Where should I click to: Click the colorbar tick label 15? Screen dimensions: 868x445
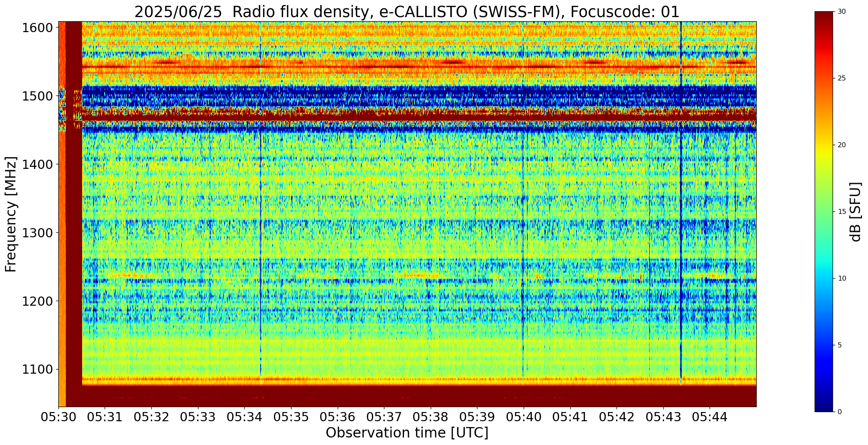[842, 212]
